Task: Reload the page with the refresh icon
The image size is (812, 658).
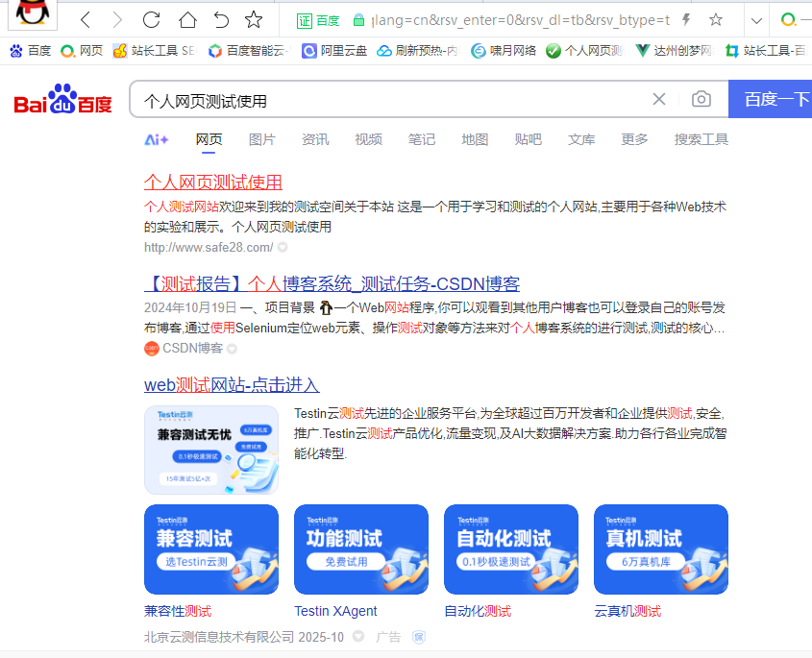Action: pyautogui.click(x=151, y=20)
